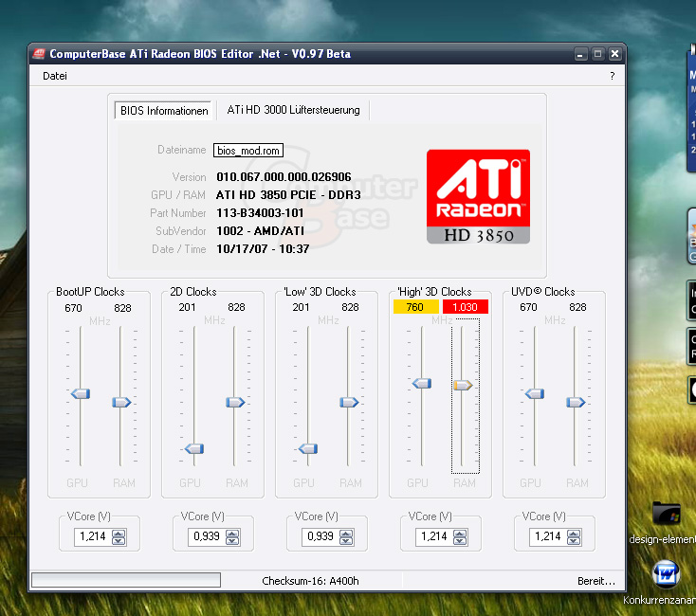Image resolution: width=696 pixels, height=616 pixels.
Task: Click the Dateiname field bios_mod.rom
Action: (x=248, y=151)
